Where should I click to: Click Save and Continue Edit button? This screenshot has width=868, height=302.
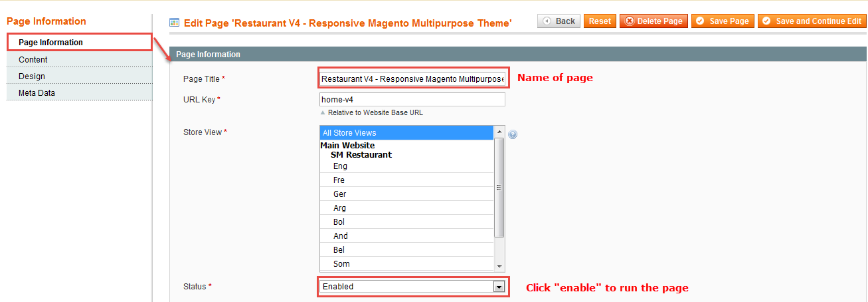click(812, 21)
